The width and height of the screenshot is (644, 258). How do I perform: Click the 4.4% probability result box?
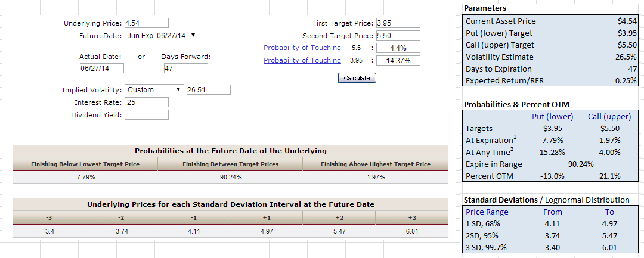pyautogui.click(x=398, y=48)
